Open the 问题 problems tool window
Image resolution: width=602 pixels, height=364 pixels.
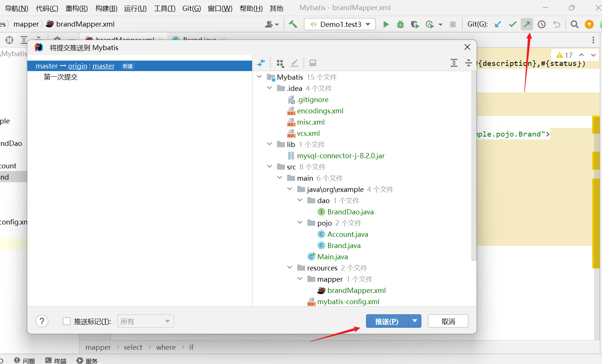[25, 361]
